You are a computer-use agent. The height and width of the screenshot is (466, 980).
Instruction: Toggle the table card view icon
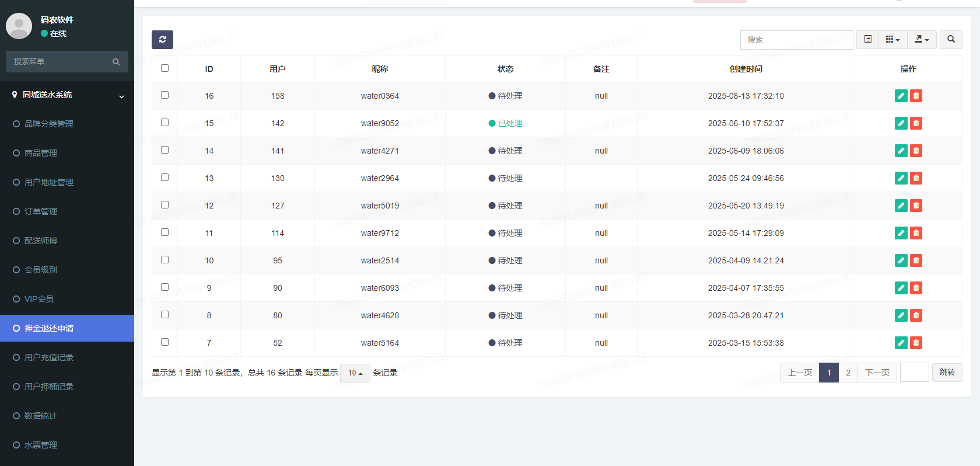click(x=868, y=40)
